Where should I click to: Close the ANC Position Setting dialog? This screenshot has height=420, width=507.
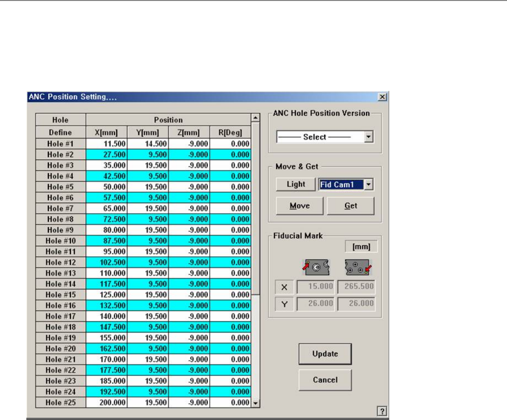tap(382, 97)
